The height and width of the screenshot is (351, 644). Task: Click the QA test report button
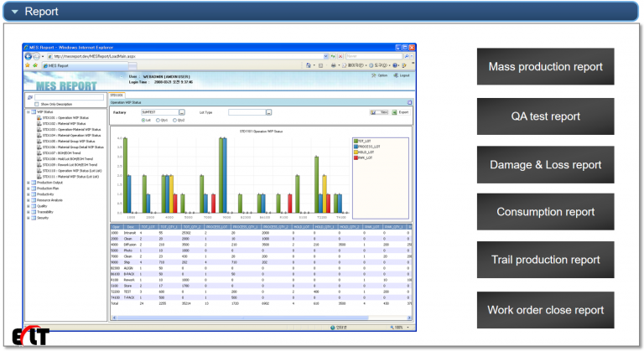[546, 116]
